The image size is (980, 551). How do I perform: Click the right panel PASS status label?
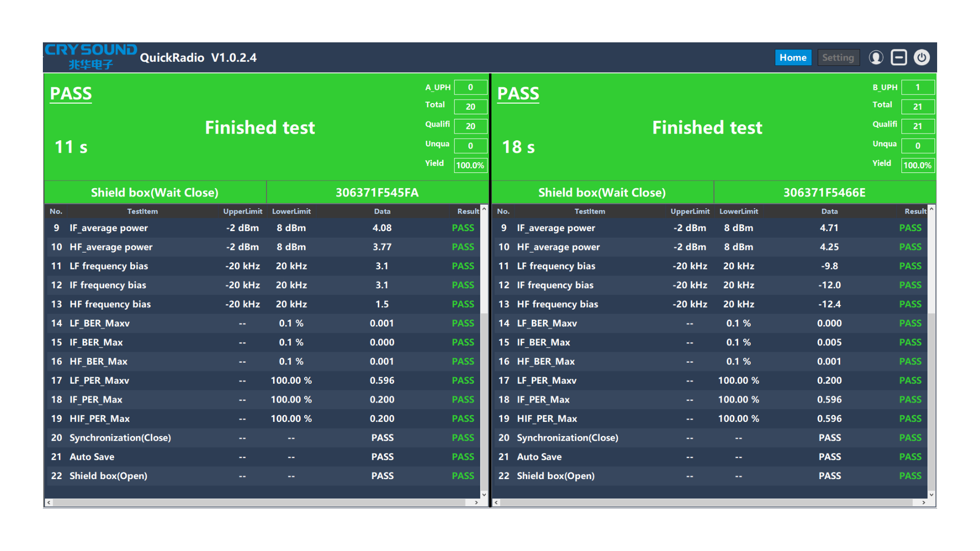[518, 94]
